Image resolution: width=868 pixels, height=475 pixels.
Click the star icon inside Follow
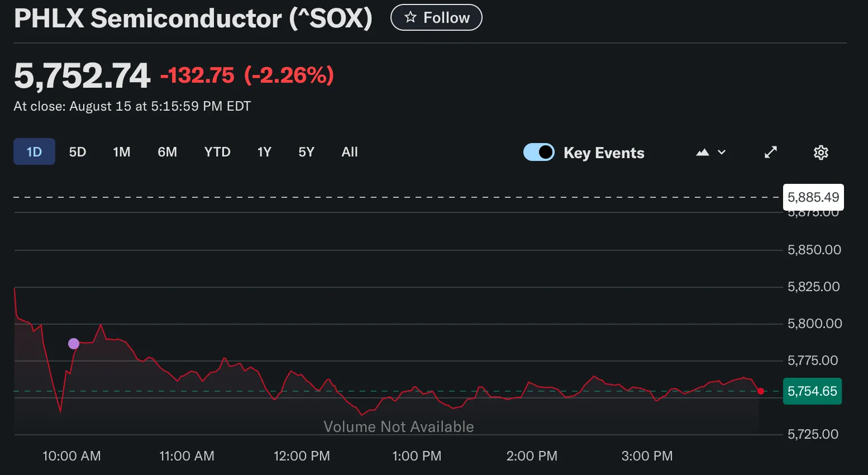[411, 17]
